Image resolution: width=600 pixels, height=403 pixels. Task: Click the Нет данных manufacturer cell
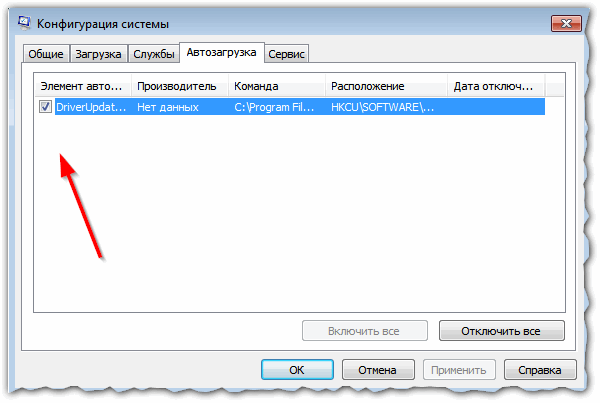(168, 107)
